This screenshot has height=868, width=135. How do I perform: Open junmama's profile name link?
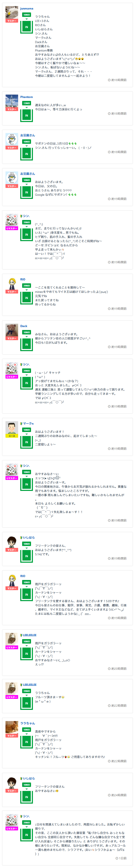[x=27, y=8]
